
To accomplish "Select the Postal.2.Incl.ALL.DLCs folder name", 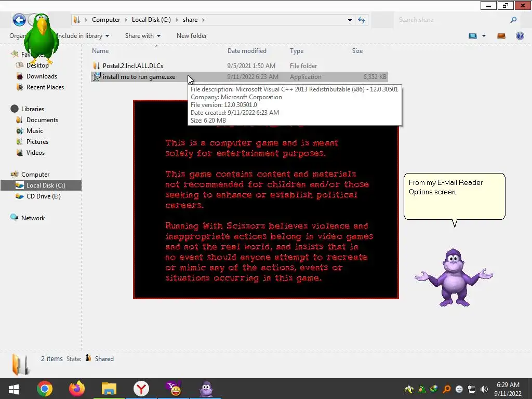I will coord(133,66).
